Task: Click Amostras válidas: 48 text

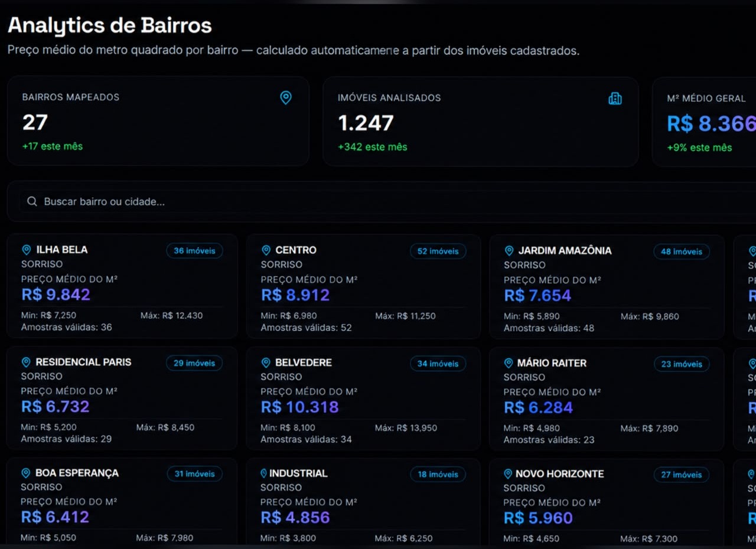Action: point(549,328)
